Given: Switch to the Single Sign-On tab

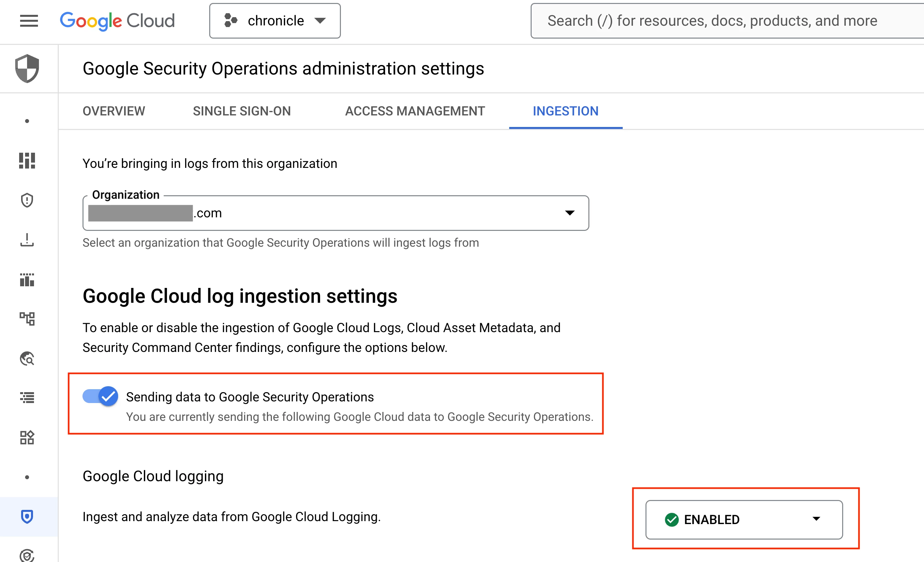Looking at the screenshot, I should tap(242, 111).
